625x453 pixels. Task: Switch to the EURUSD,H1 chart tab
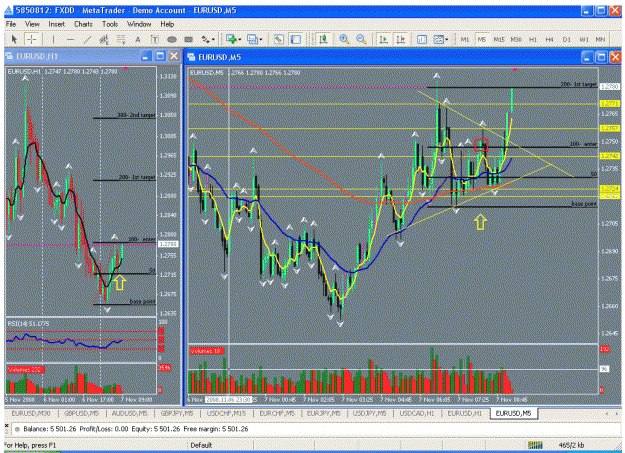(465, 414)
